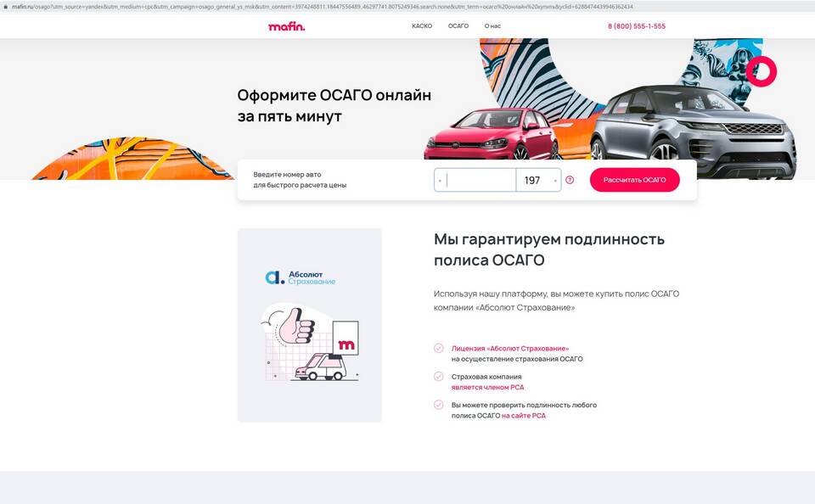Image resolution: width=815 pixels, height=504 pixels.
Task: Click the thumbs-up car illustration
Action: pos(310,343)
